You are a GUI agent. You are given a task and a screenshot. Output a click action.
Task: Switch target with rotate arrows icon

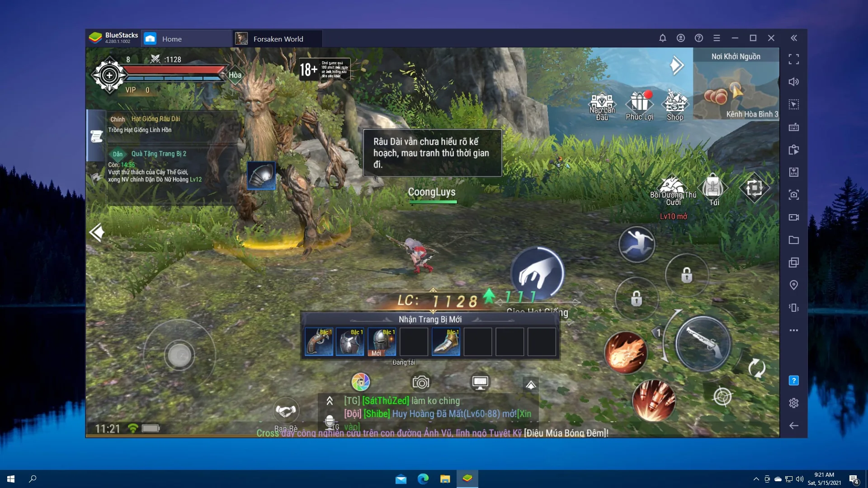757,368
